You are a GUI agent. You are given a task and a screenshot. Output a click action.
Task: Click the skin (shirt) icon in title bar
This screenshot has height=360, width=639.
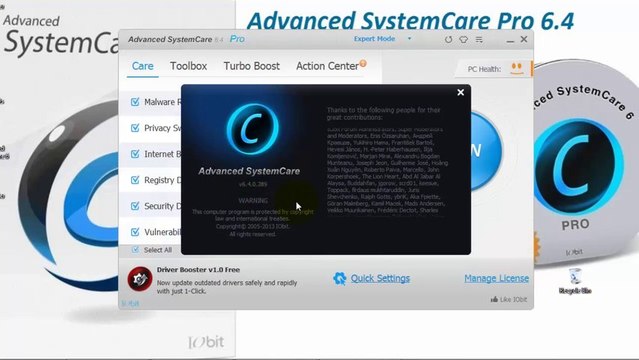click(x=463, y=40)
